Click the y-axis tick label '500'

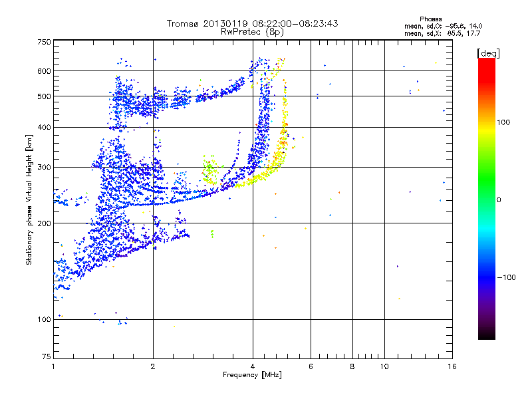pos(44,96)
